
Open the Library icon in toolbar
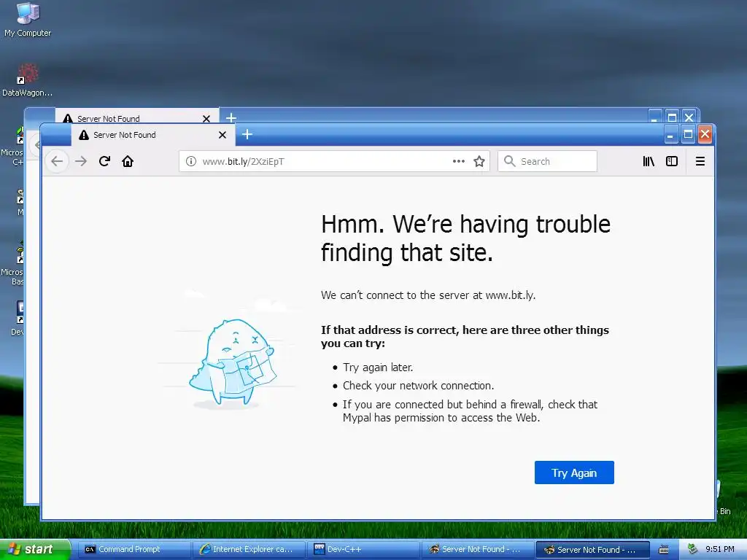[x=649, y=161]
